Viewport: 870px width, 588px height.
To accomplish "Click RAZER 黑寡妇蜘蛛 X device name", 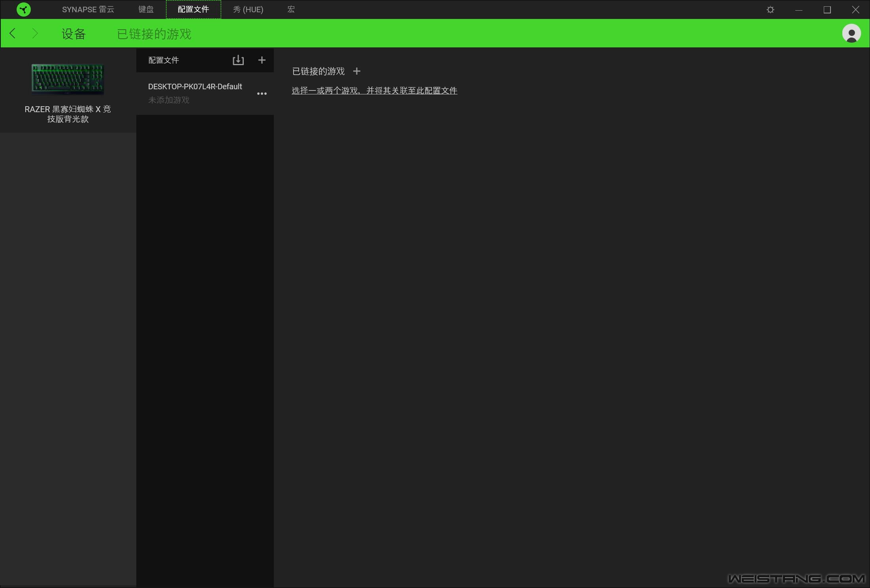I will [x=68, y=114].
